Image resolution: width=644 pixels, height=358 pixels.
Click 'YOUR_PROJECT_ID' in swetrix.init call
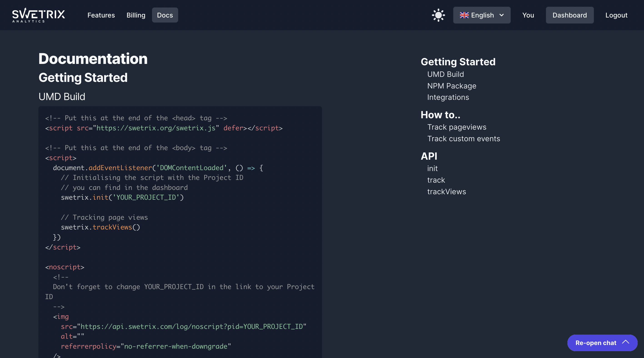[x=146, y=197]
